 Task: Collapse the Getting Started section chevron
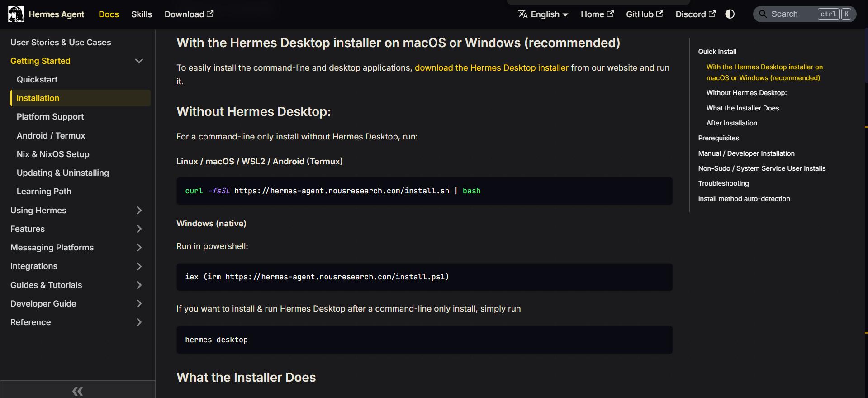[139, 61]
